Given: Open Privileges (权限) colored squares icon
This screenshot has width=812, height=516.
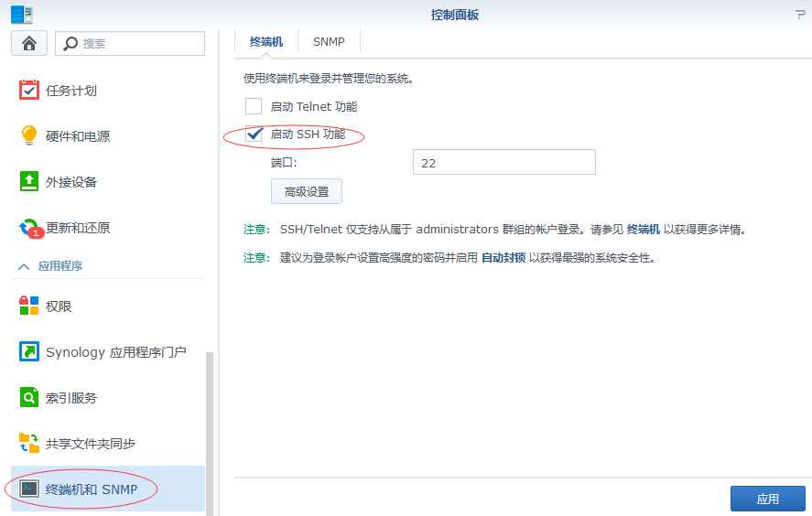Looking at the screenshot, I should [x=29, y=306].
